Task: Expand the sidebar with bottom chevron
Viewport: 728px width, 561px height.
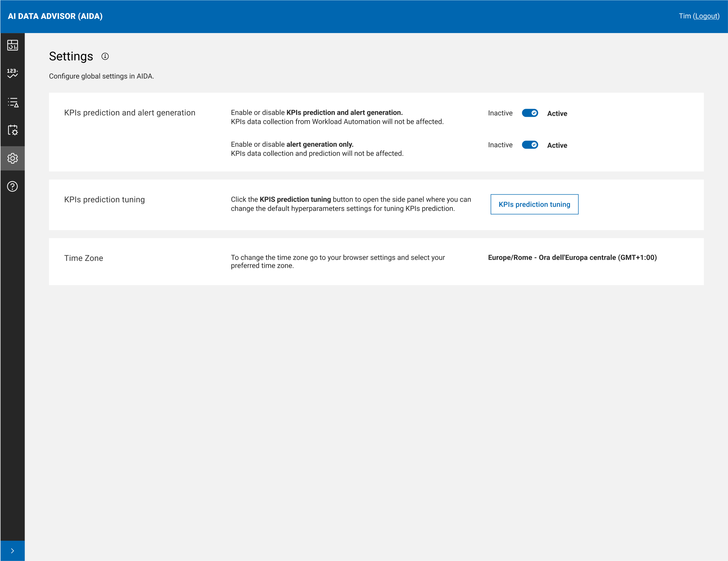Action: [12, 551]
